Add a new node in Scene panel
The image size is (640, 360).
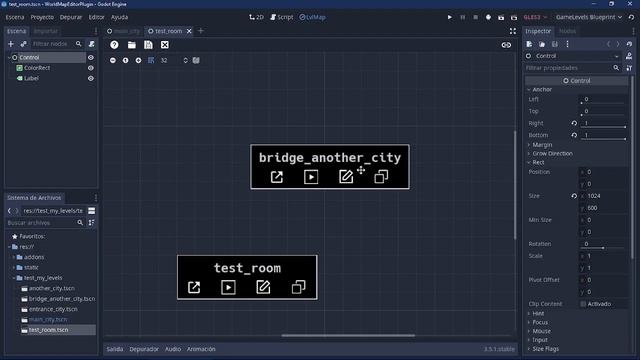coord(11,44)
